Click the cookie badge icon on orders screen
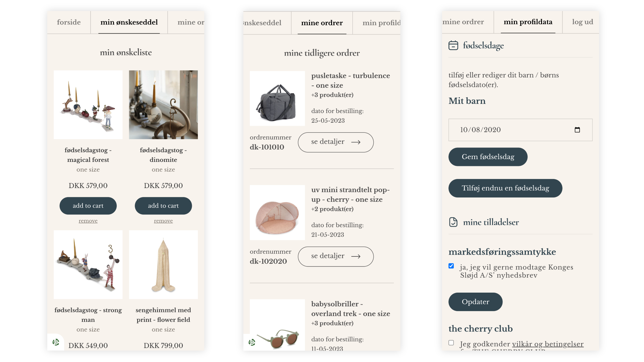Screen dimensions: 644x362 point(252,342)
